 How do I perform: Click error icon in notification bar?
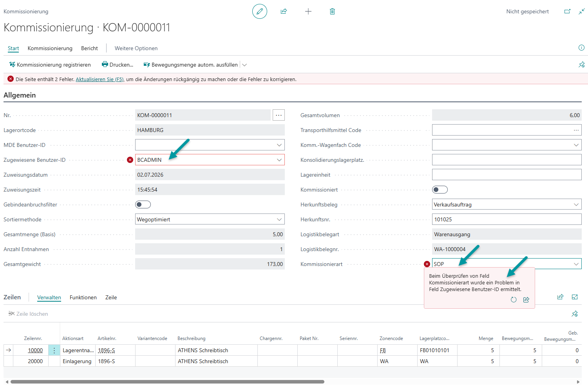point(11,79)
